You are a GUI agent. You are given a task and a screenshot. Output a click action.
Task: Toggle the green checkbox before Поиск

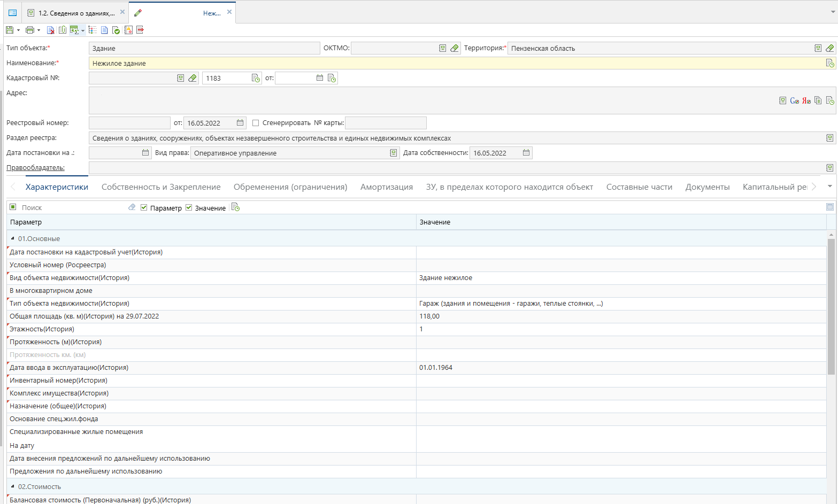13,207
